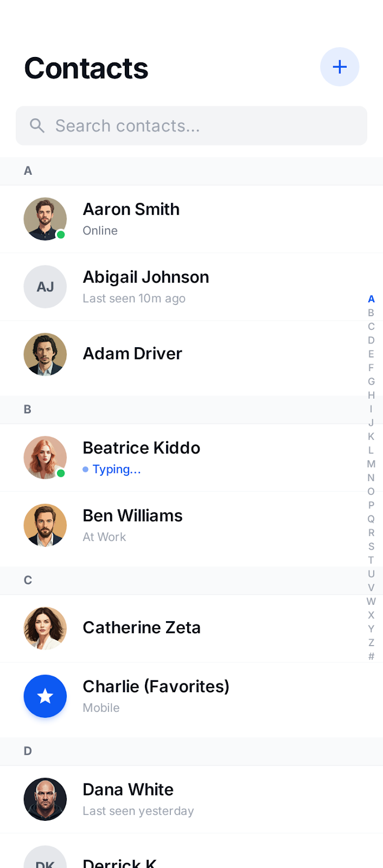Tap Aaron Smith's profile photo
Image resolution: width=383 pixels, height=868 pixels.
(45, 219)
